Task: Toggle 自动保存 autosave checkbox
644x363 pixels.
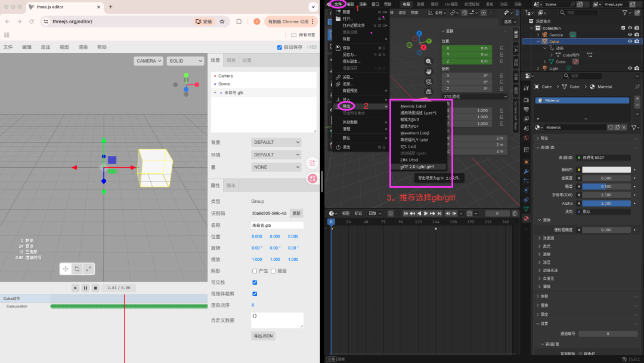Action: point(279,47)
